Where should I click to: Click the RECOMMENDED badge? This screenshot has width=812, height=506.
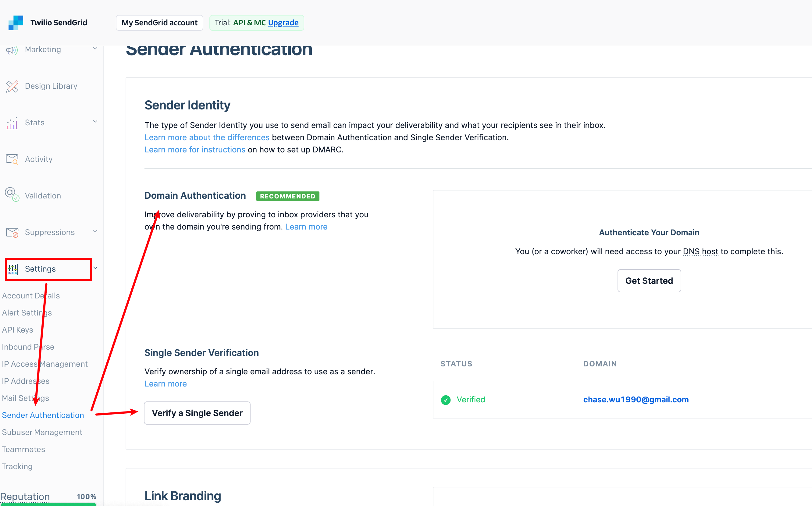[288, 196]
